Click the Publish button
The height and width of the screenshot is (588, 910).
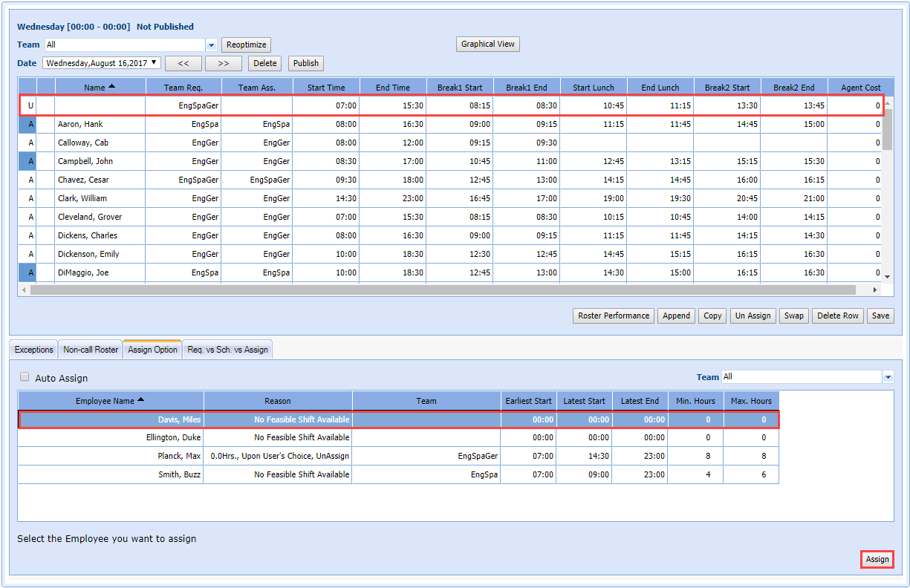pos(305,64)
